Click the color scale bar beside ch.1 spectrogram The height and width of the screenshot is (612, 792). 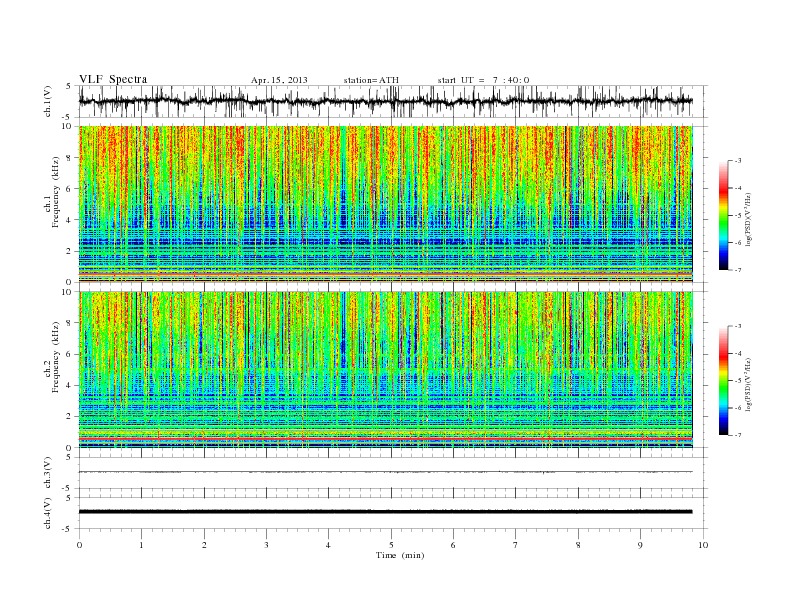(724, 215)
